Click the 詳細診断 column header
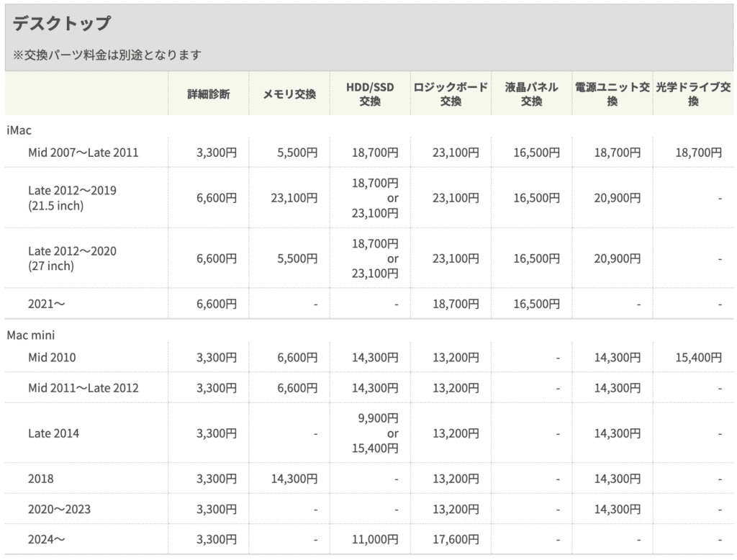 tap(209, 94)
